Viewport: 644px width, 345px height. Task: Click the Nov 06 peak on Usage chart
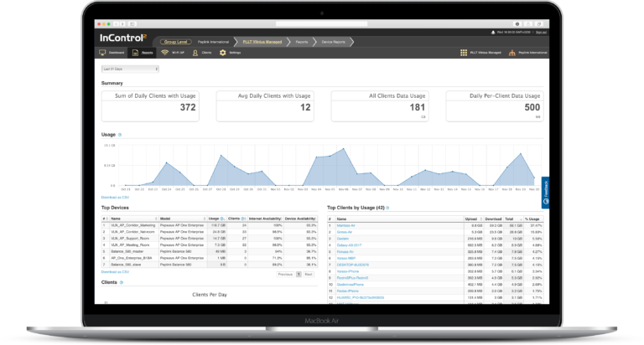pyautogui.click(x=343, y=149)
